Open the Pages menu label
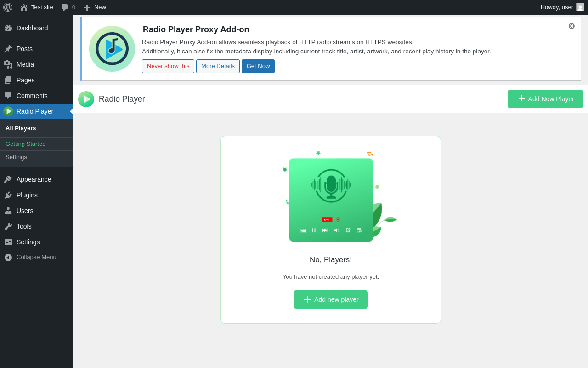Viewport: 588px width, 368px height. pos(26,80)
